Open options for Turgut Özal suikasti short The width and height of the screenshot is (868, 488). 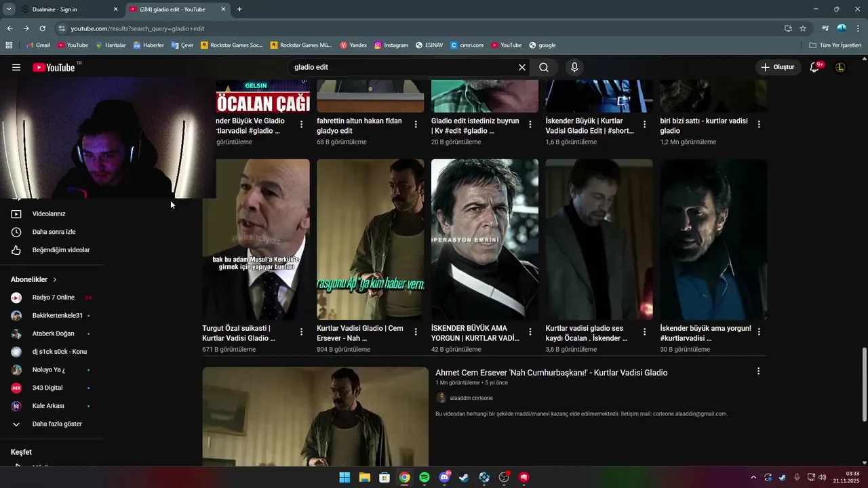point(301,332)
